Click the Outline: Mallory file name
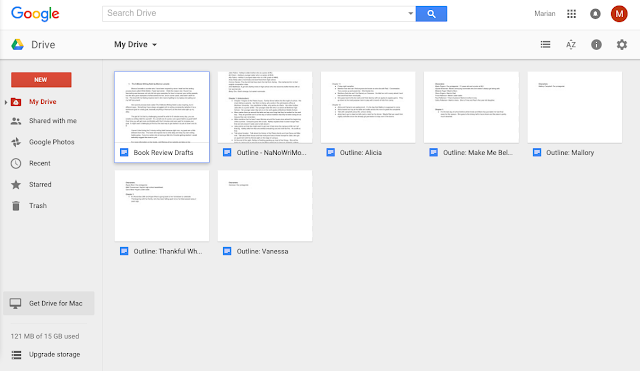Screen dimensions: 640x371 [570, 153]
